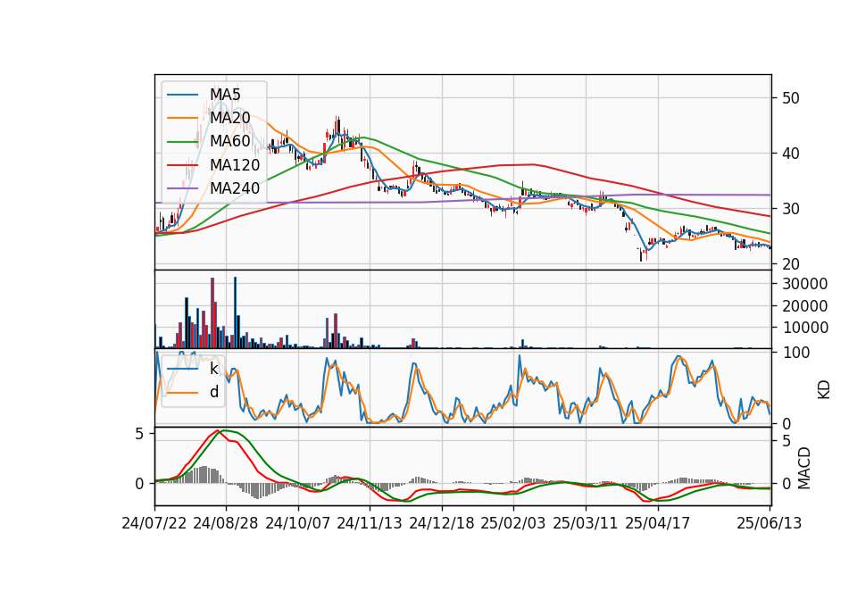Click the left MACD axis value 5
The width and height of the screenshot is (857, 616).
click(139, 434)
